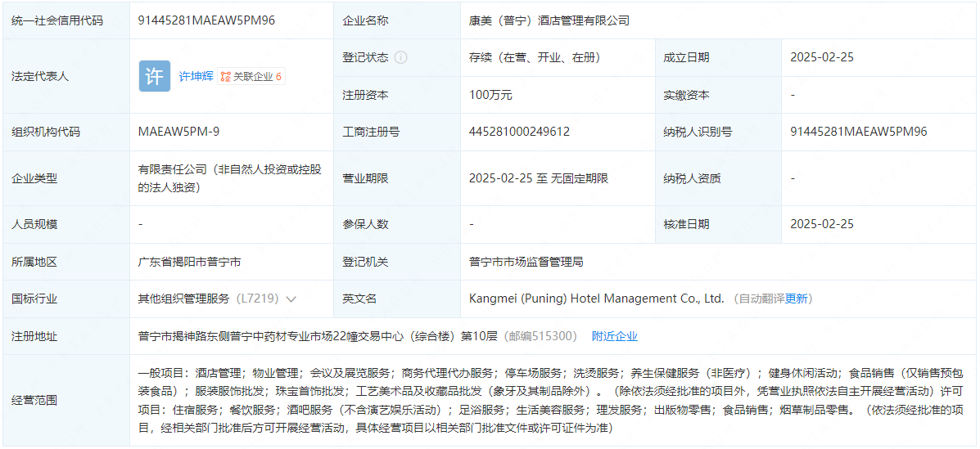Viewport: 980px width, 449px height.
Task: Click status 存续（在营、开业、在册）
Action: click(x=535, y=57)
